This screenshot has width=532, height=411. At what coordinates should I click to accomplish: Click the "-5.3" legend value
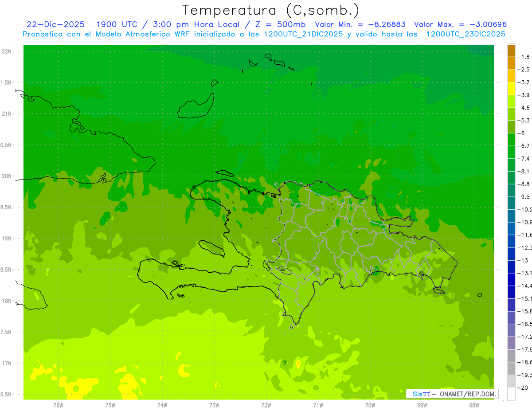(524, 121)
